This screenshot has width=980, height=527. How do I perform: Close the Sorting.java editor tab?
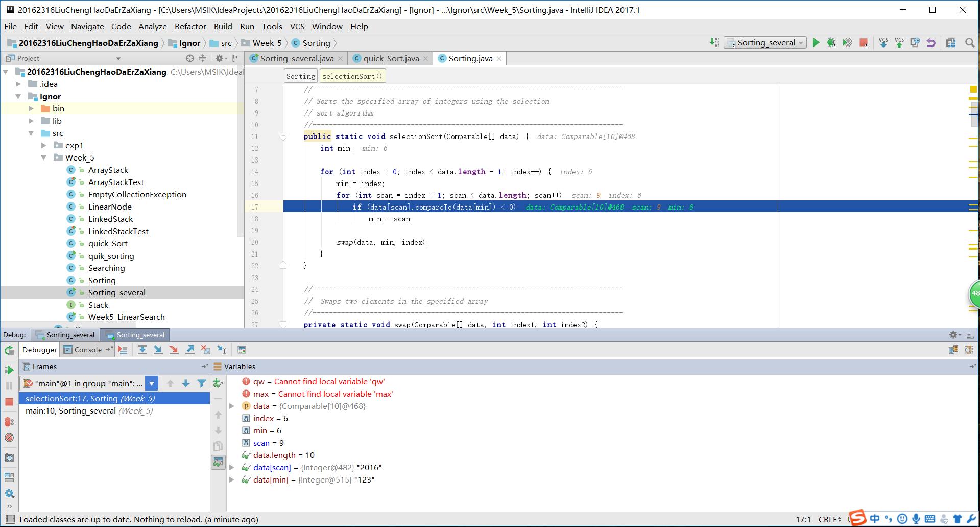[499, 59]
